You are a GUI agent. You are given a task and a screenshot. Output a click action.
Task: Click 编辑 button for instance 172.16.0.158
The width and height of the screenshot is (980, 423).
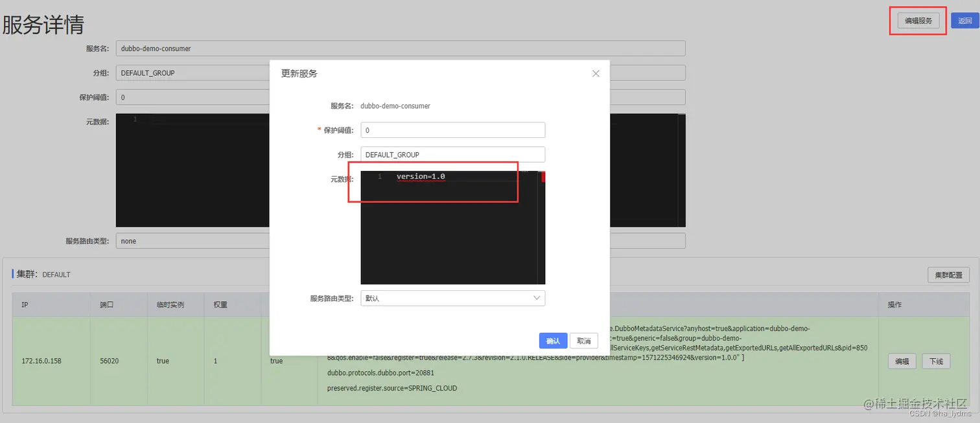(x=902, y=361)
